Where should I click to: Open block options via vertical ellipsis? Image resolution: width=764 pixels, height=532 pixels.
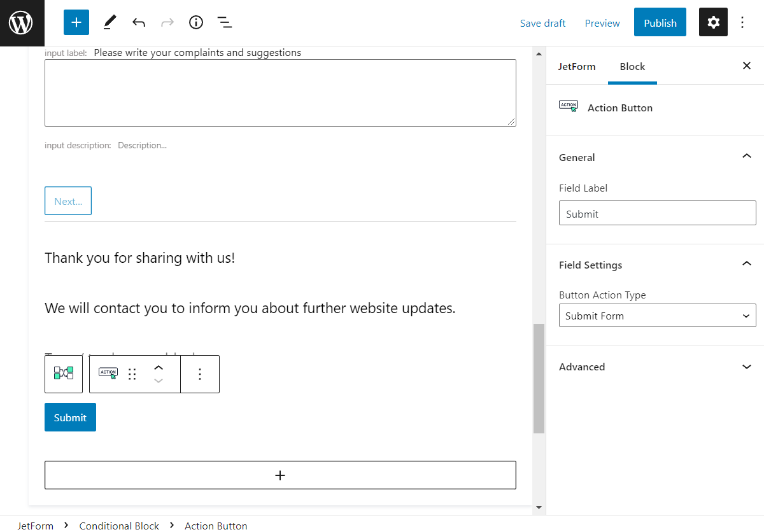pos(199,374)
